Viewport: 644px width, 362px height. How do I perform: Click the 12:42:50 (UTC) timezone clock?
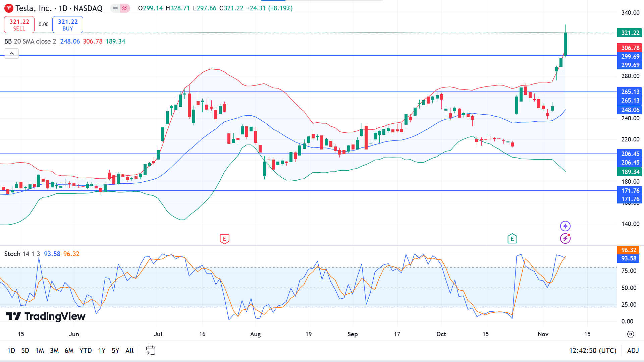tap(593, 351)
